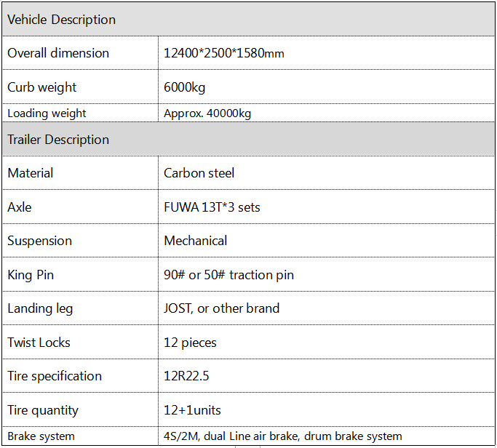The height and width of the screenshot is (448, 497).
Task: Click the 12400*2500*1580mm dimension value
Action: click(224, 53)
